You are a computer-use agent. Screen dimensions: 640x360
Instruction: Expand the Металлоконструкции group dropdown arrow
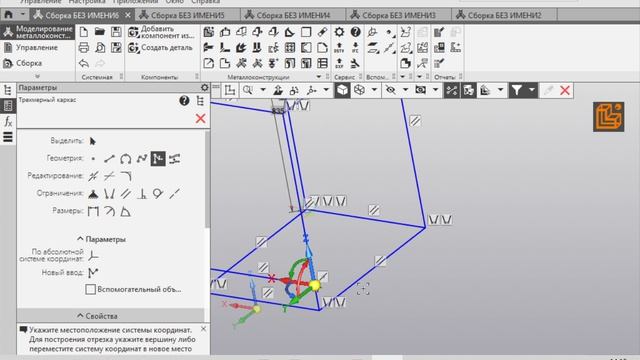click(x=319, y=77)
